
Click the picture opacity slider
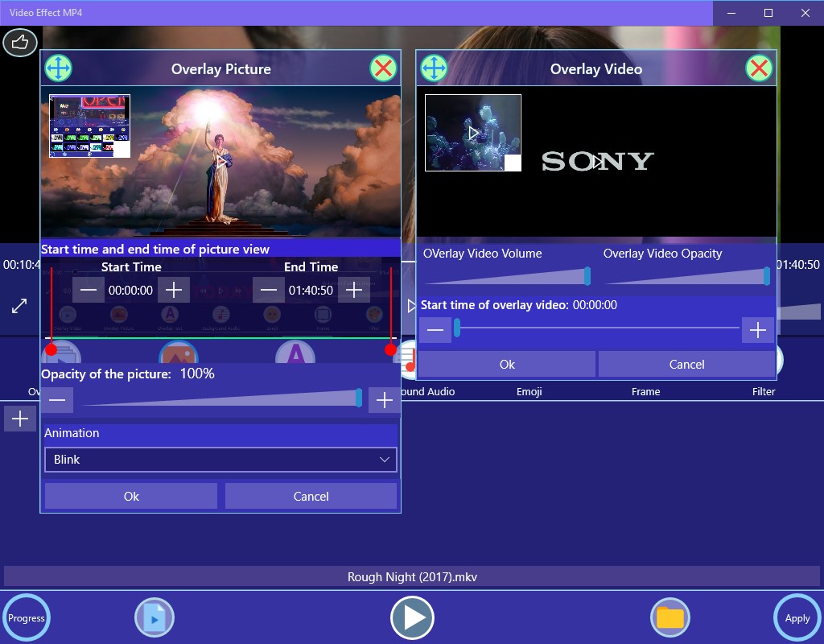220,398
